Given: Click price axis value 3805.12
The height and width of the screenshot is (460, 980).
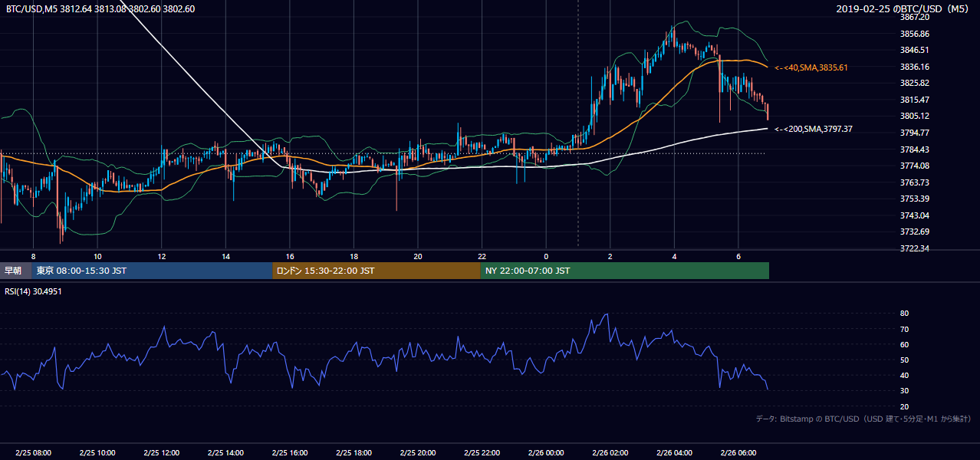Looking at the screenshot, I should [915, 116].
